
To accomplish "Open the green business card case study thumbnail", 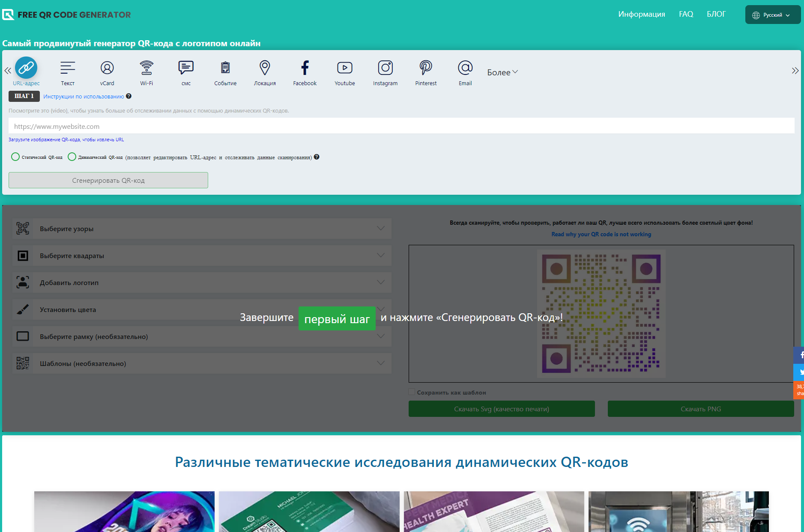I will [309, 511].
